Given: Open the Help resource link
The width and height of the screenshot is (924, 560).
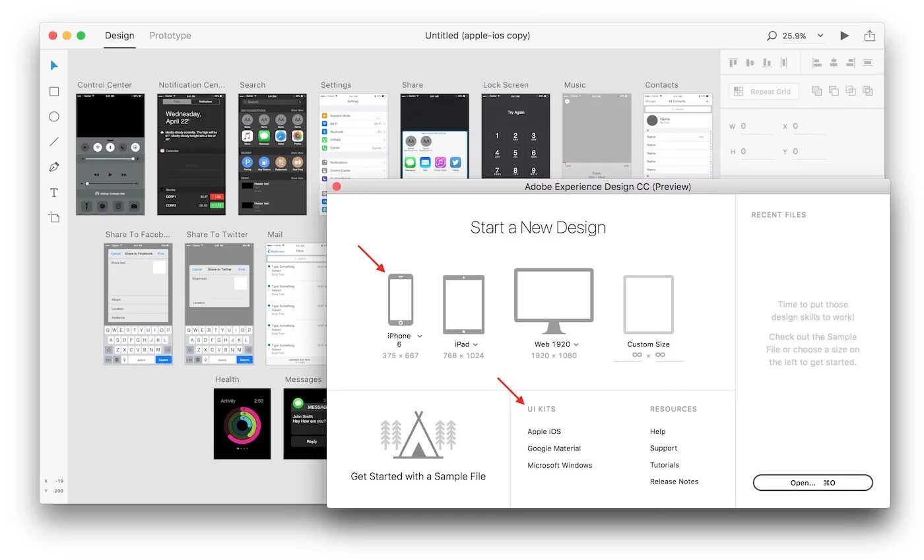Looking at the screenshot, I should click(x=657, y=431).
